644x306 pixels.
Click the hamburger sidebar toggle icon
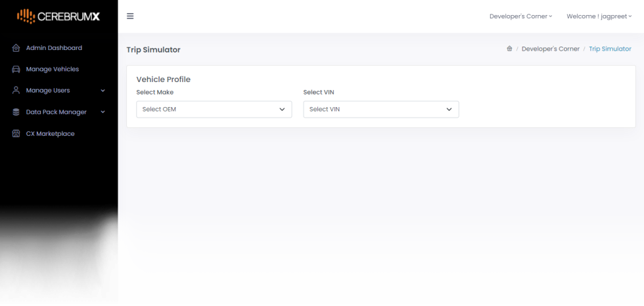click(x=130, y=16)
